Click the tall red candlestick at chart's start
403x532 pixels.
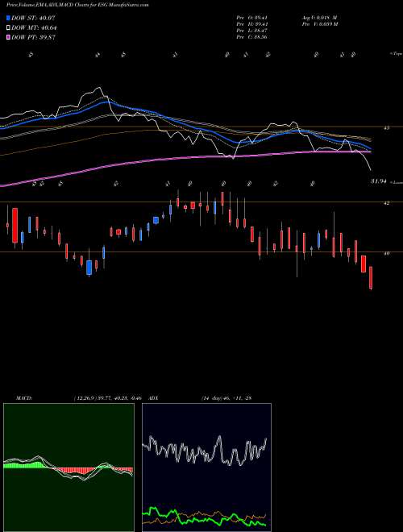click(15, 226)
